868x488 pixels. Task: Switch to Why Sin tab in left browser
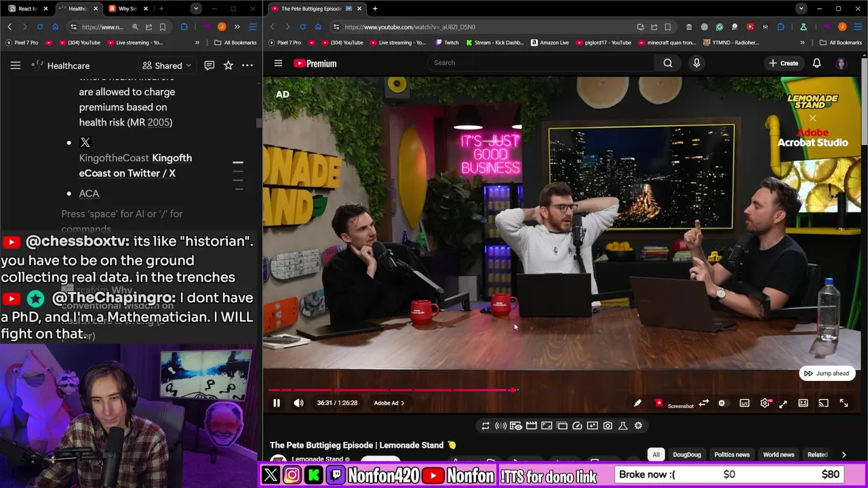pos(127,9)
